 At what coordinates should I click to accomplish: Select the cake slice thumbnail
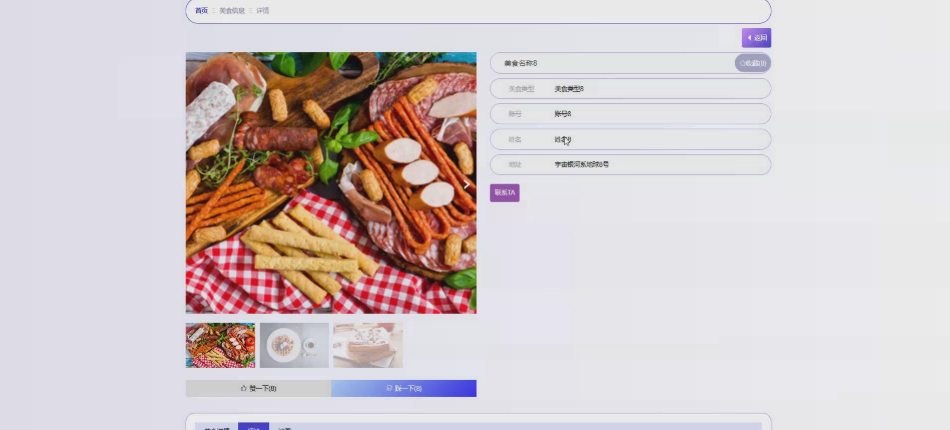tap(368, 345)
